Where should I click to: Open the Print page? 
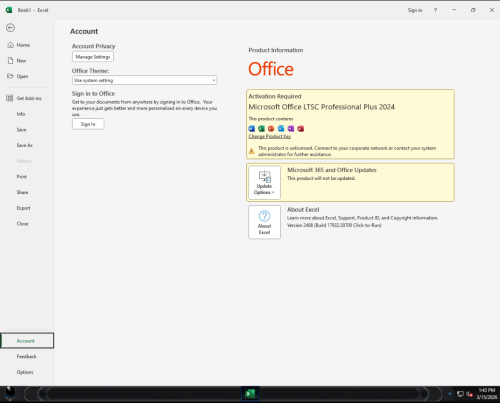[x=22, y=177]
